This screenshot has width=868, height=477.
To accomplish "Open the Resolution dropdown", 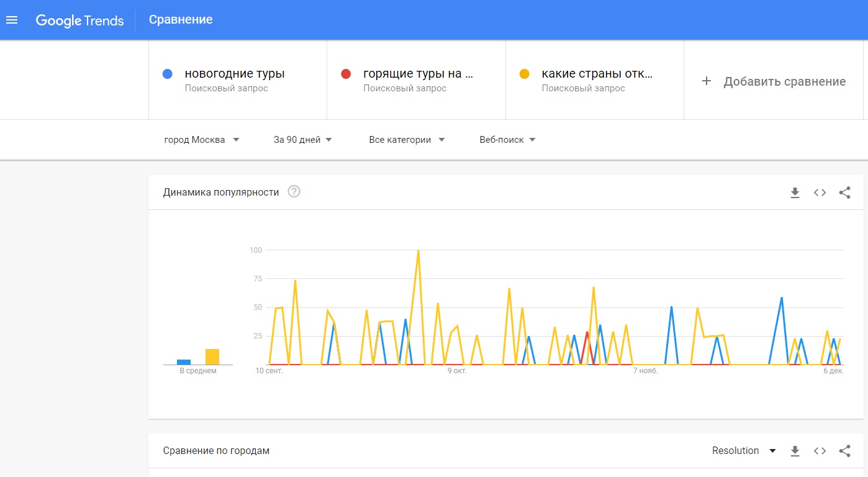I will (x=744, y=451).
